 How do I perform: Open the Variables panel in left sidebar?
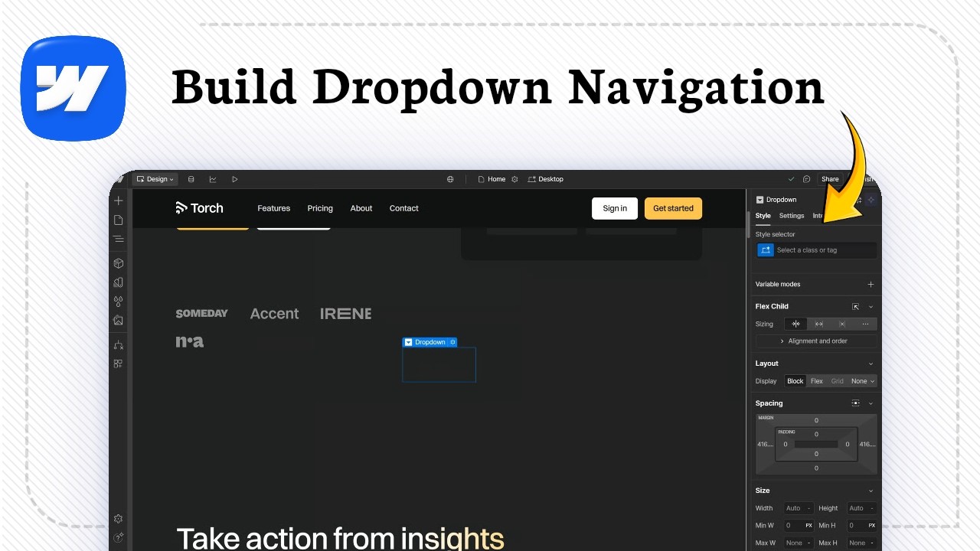coord(118,282)
